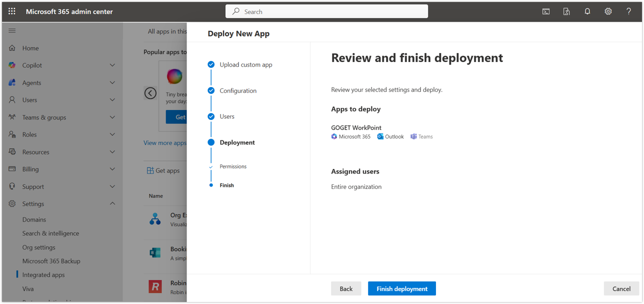The image size is (644, 304).
Task: Open Search & intelligence settings
Action: pos(50,233)
